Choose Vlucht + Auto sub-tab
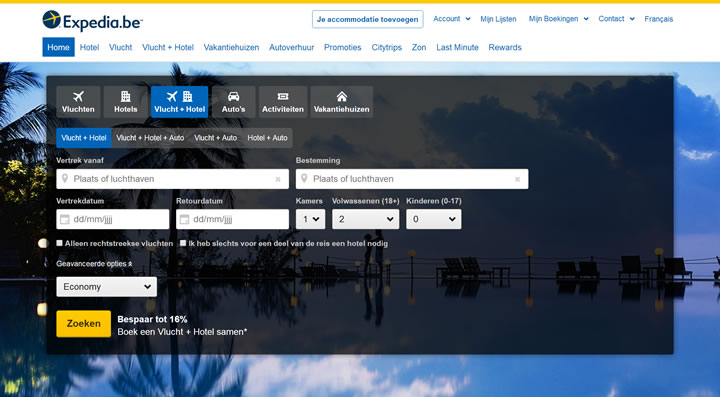The image size is (720, 397). [x=215, y=138]
